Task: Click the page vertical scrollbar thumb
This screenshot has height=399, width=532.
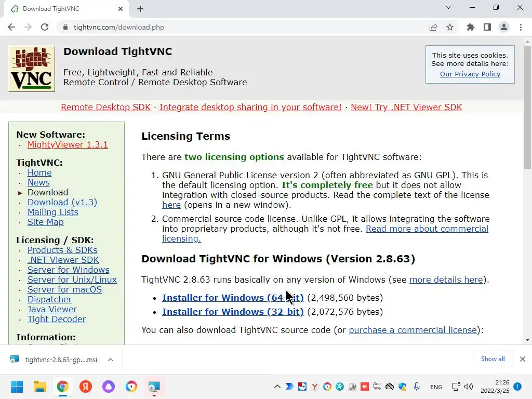Action: pyautogui.click(x=527, y=107)
